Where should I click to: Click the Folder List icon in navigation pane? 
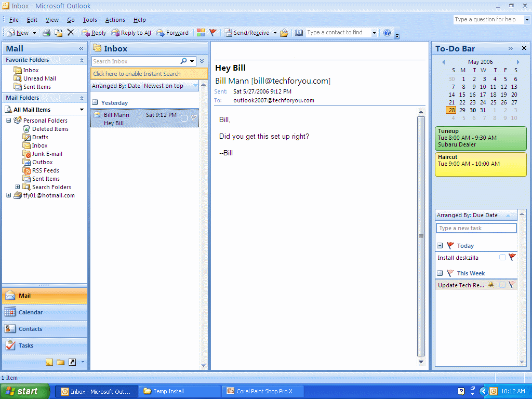pyautogui.click(x=61, y=362)
